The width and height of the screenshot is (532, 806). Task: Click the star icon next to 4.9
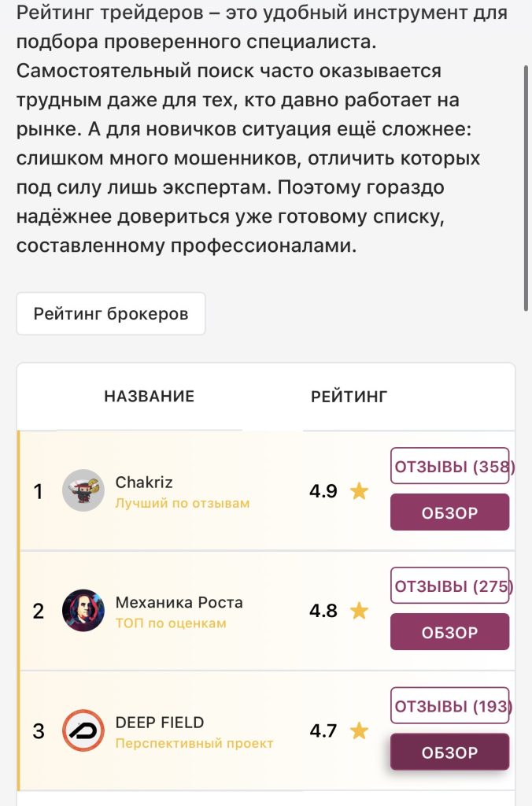click(360, 491)
